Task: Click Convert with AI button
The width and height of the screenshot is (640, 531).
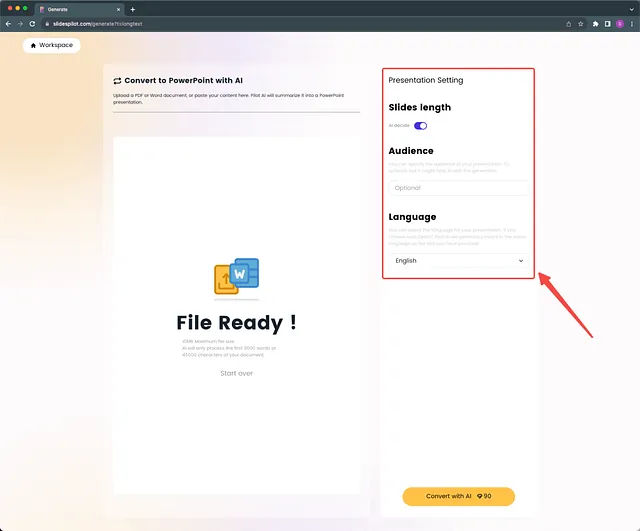Action: click(458, 496)
